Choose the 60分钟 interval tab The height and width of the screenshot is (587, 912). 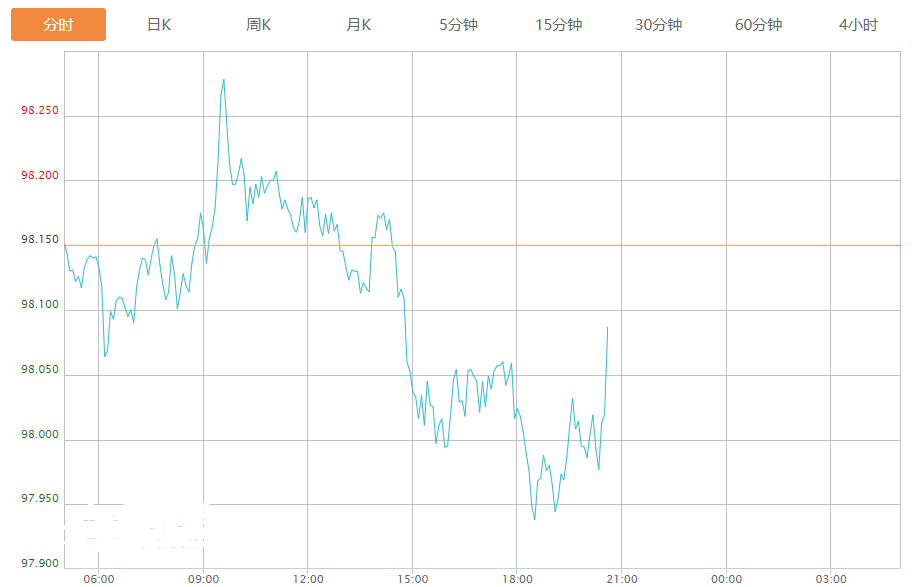[759, 25]
